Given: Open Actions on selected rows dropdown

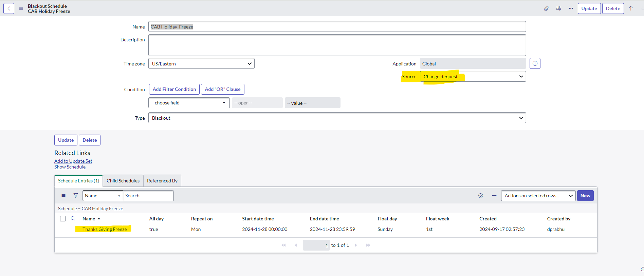Looking at the screenshot, I should tap(538, 196).
